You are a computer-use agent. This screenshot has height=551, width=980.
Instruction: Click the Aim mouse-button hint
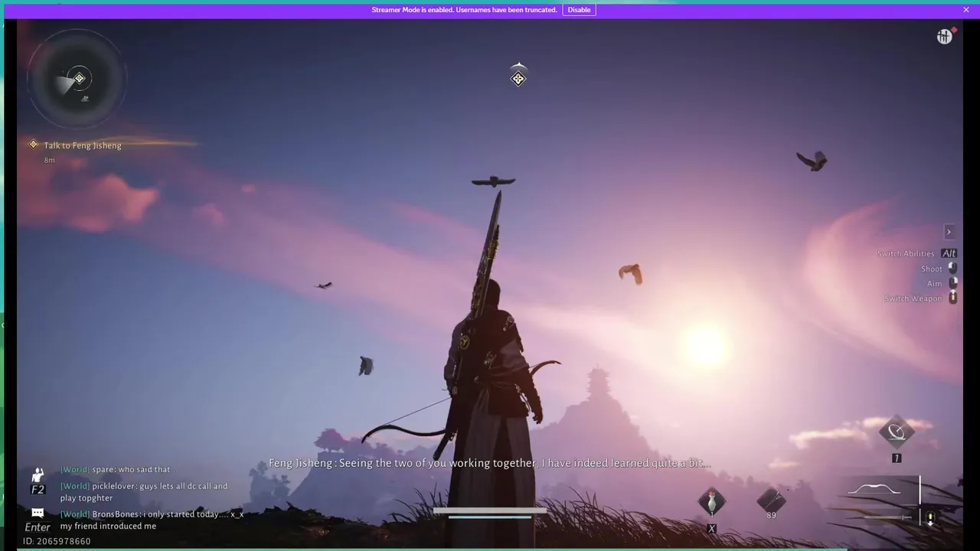click(942, 283)
